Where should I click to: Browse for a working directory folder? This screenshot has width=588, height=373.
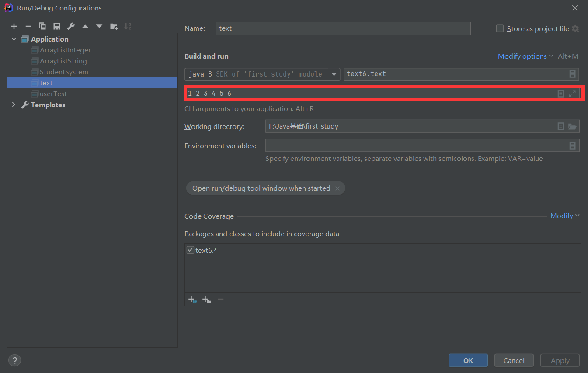[x=572, y=126]
